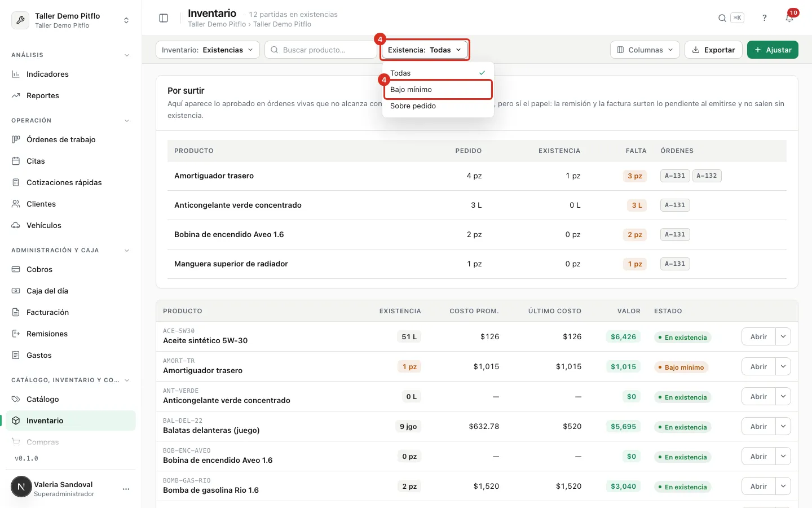This screenshot has height=508, width=812.
Task: Open the Taller Demo Pitflo workspace switcher
Action: pos(70,20)
